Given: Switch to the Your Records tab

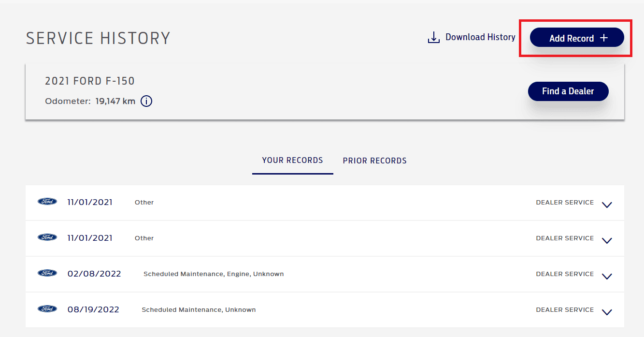Looking at the screenshot, I should tap(292, 161).
